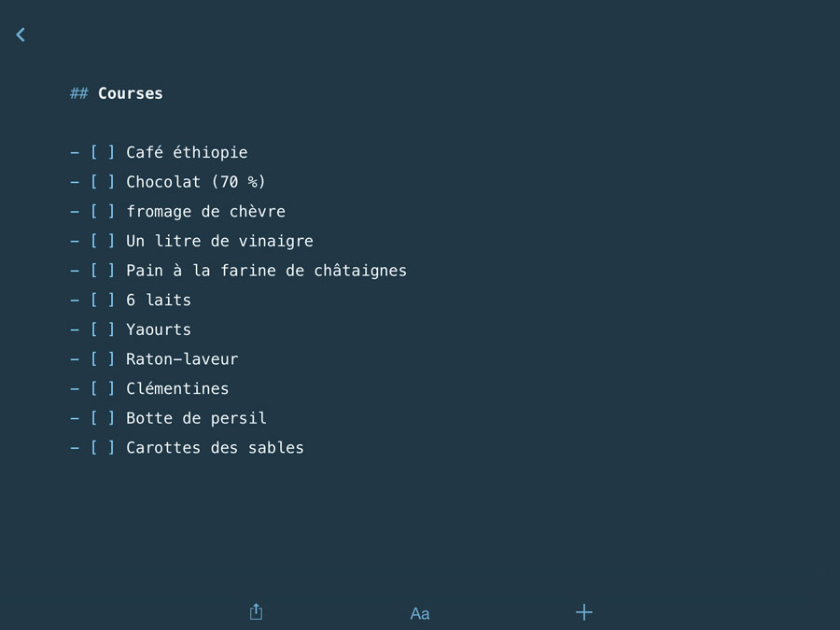Open the Aa typography settings
This screenshot has height=630, width=840.
coord(420,613)
